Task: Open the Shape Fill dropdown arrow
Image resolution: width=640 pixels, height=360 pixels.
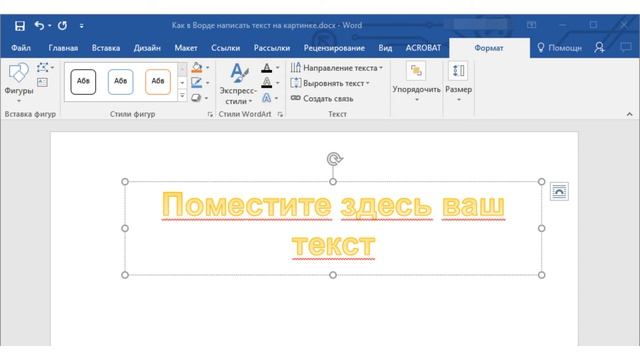Action: (x=207, y=67)
